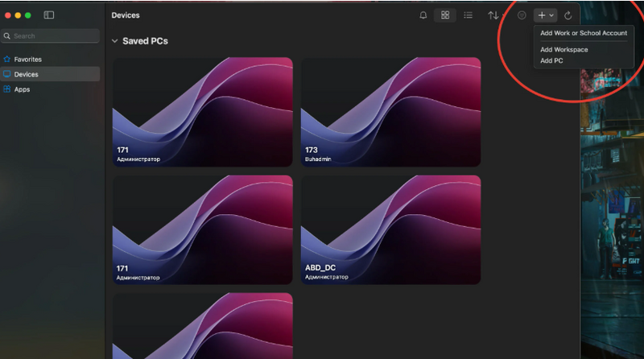Choose Add Workspace from the menu
This screenshot has width=644, height=359.
564,49
